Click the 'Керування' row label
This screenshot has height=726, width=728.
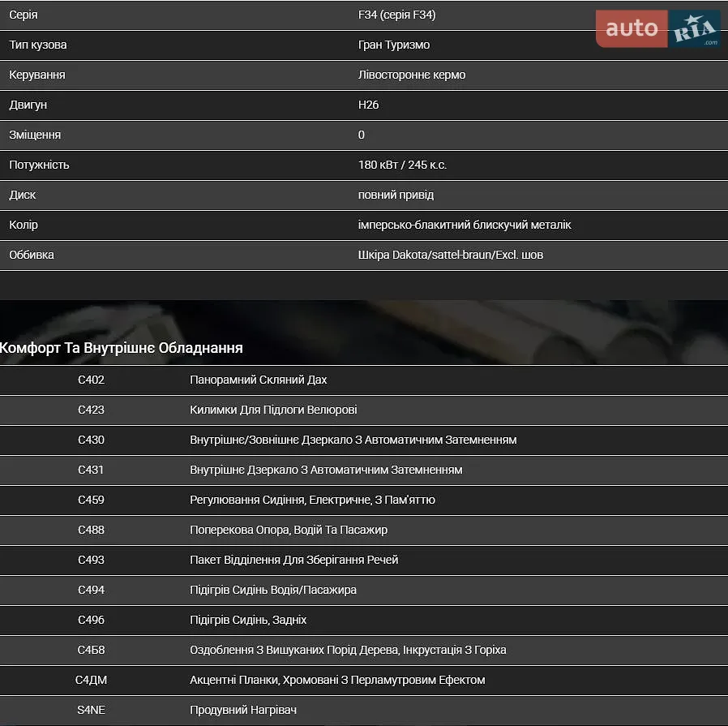click(x=37, y=75)
